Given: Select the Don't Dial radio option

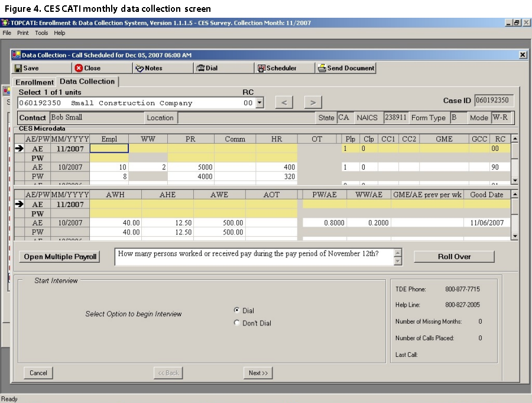Looking at the screenshot, I should point(237,323).
